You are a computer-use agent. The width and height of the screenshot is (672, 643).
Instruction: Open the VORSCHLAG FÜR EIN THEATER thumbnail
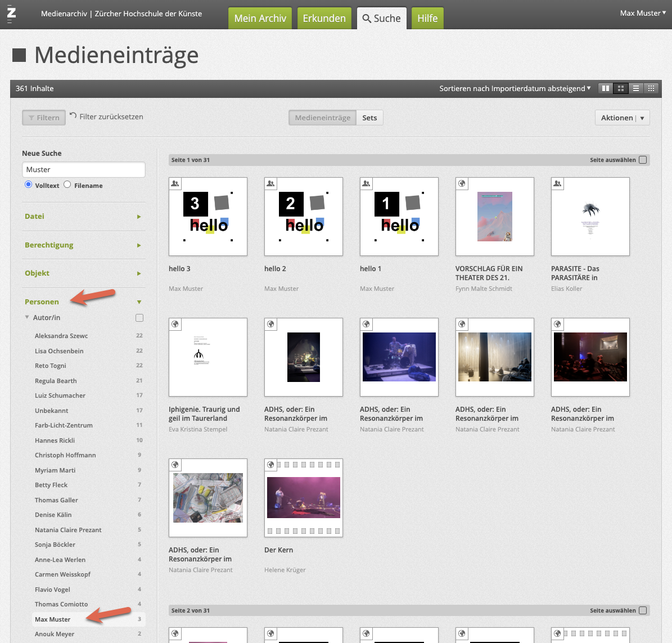tap(494, 217)
